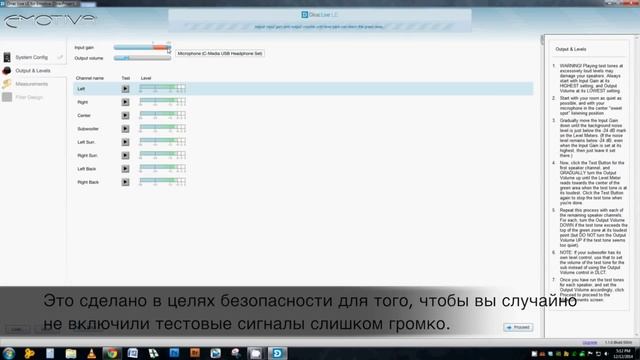The height and width of the screenshot is (360, 640).
Task: Play the test tone for Center channel
Action: (125, 116)
